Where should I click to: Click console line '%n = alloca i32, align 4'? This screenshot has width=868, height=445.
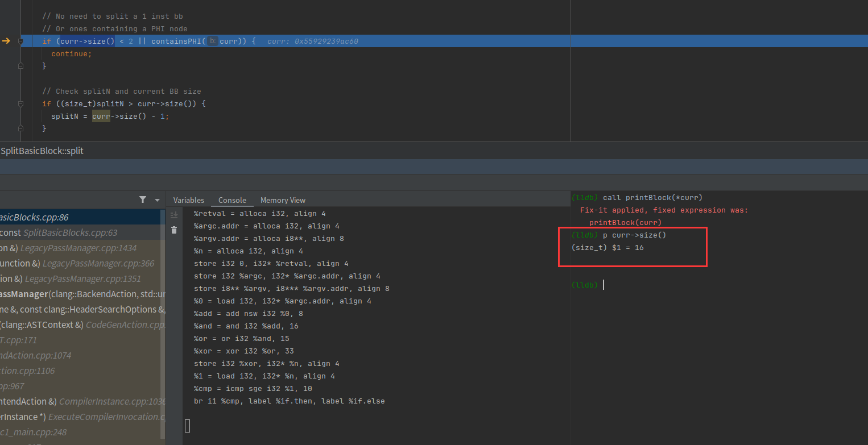[248, 251]
